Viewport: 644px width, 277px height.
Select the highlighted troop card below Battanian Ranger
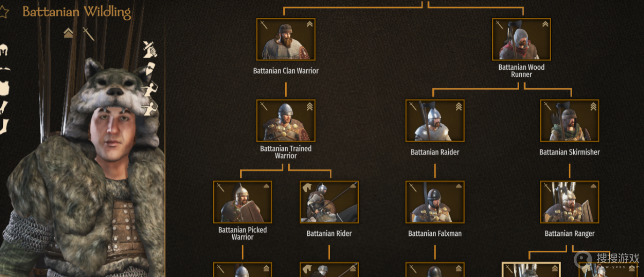point(531,270)
